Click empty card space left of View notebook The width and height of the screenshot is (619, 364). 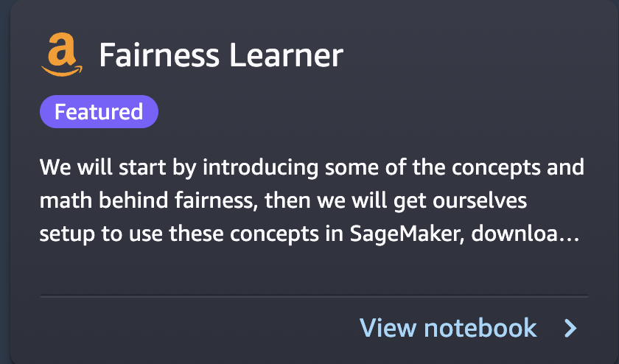coord(197,328)
